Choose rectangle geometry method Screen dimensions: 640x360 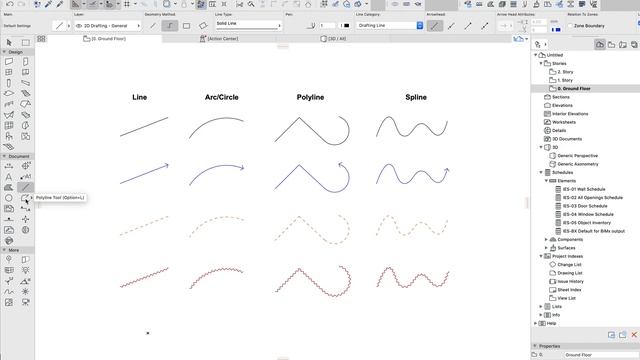tap(186, 26)
